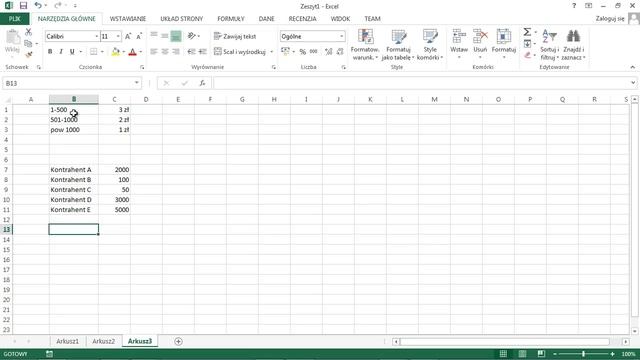Click Format cells button in Komórki group
640x360 pixels.
504,44
